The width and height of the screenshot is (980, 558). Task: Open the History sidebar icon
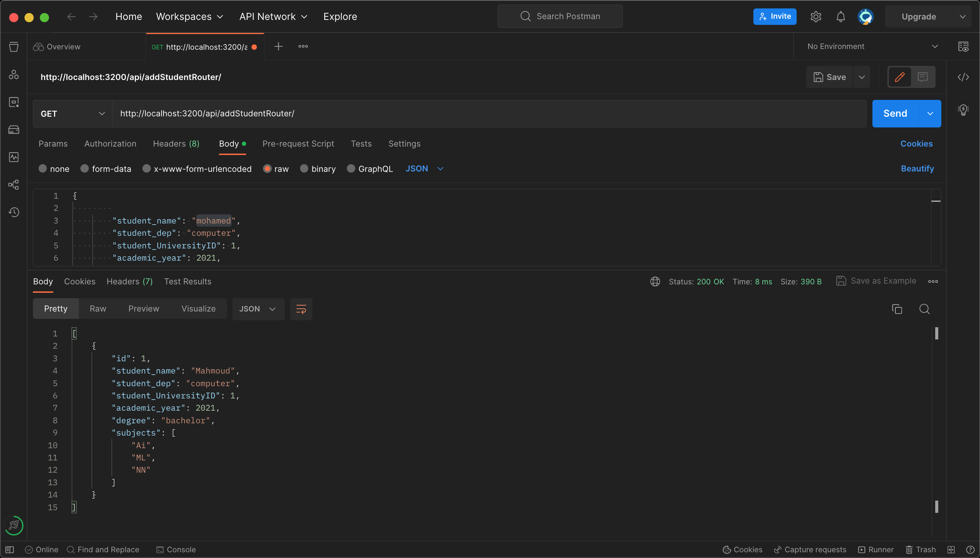[14, 212]
